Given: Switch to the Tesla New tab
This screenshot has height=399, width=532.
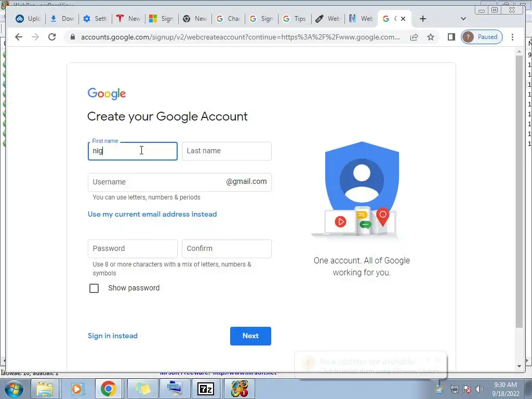Looking at the screenshot, I should click(x=128, y=19).
